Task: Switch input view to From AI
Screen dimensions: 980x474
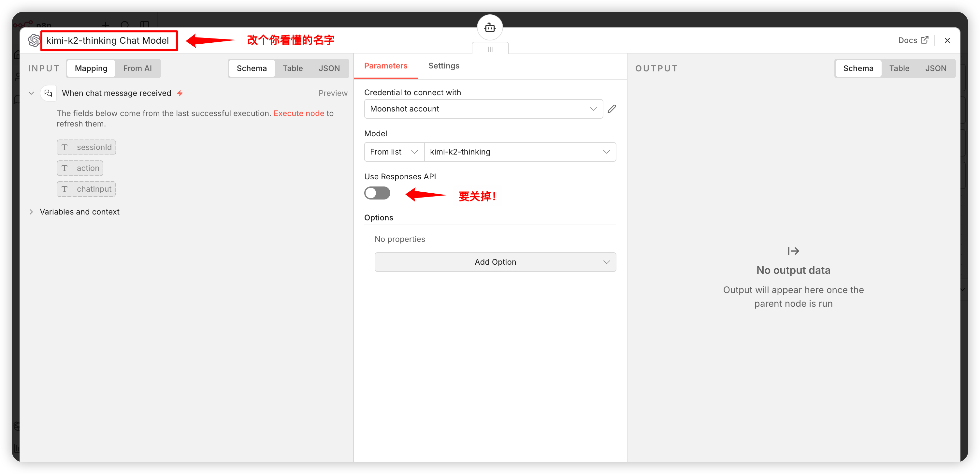Action: coord(137,68)
